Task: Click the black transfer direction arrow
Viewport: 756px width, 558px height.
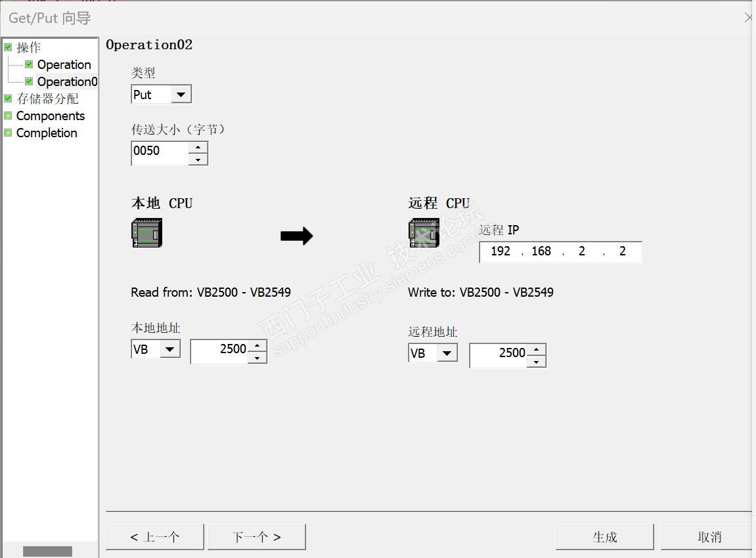Action: [296, 236]
